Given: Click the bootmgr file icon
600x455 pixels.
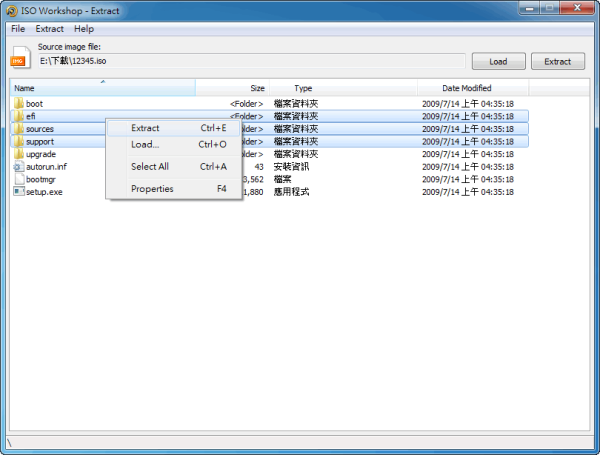Looking at the screenshot, I should pos(18,179).
